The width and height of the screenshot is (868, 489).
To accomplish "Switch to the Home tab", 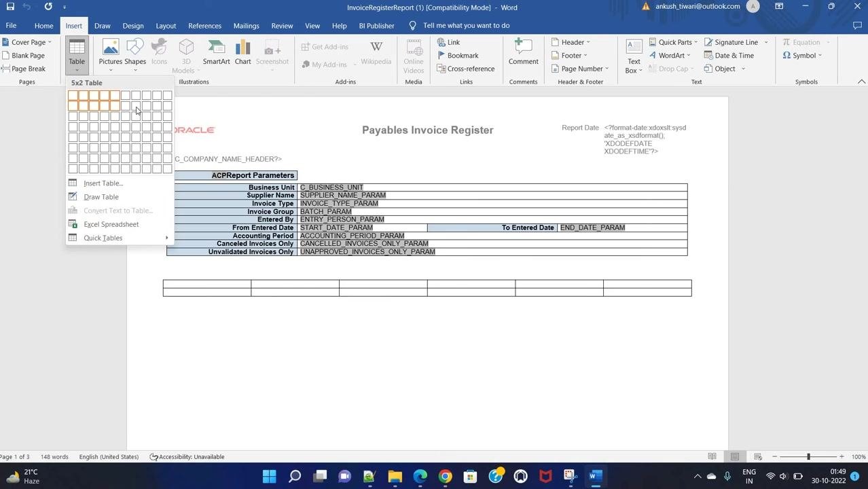I will click(43, 26).
